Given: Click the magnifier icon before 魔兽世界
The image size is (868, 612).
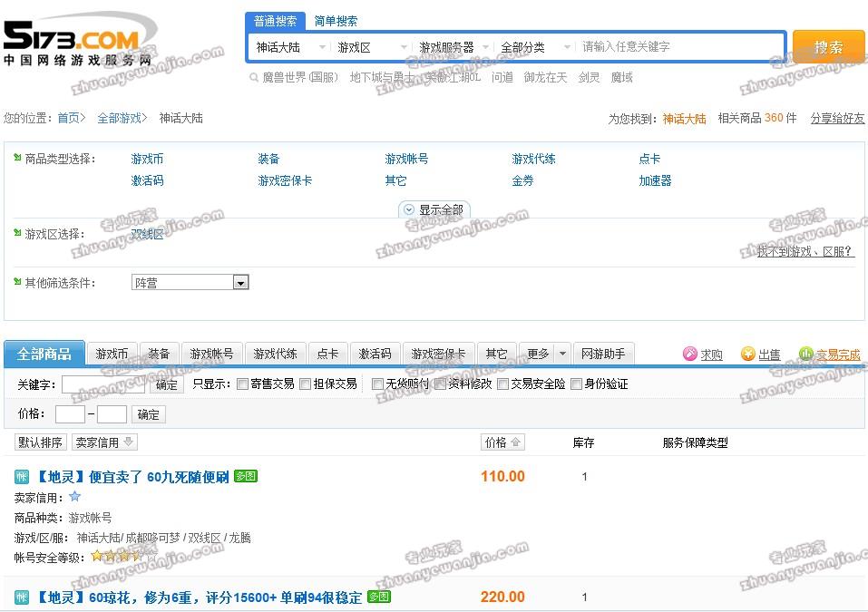Looking at the screenshot, I should click(254, 77).
